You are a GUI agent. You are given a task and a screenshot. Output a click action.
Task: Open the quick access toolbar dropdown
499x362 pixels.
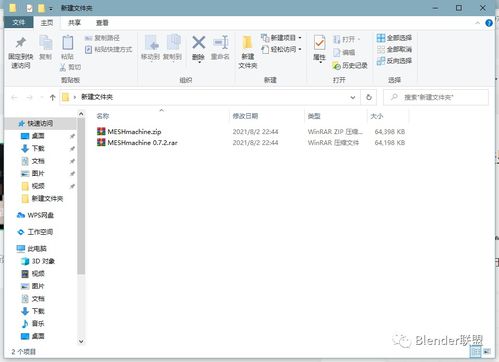(x=51, y=8)
